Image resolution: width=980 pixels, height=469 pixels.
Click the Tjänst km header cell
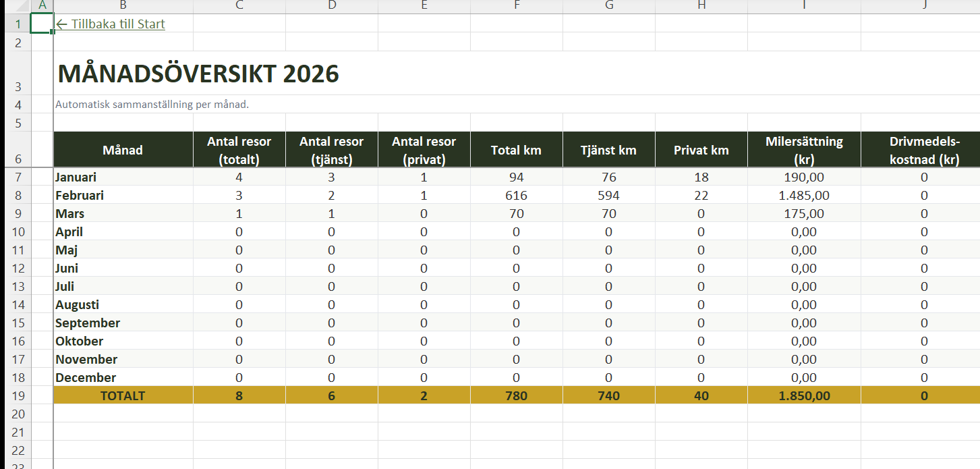pyautogui.click(x=608, y=150)
